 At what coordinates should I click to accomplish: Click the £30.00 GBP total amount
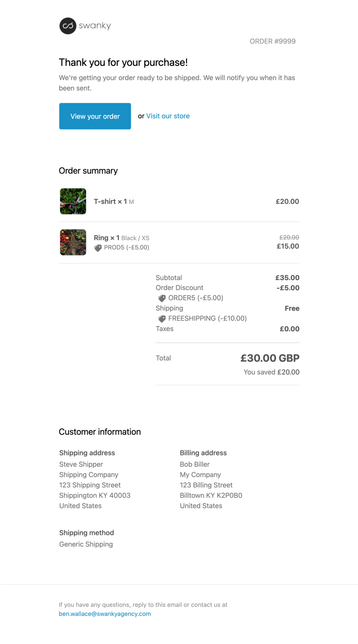[x=270, y=358]
